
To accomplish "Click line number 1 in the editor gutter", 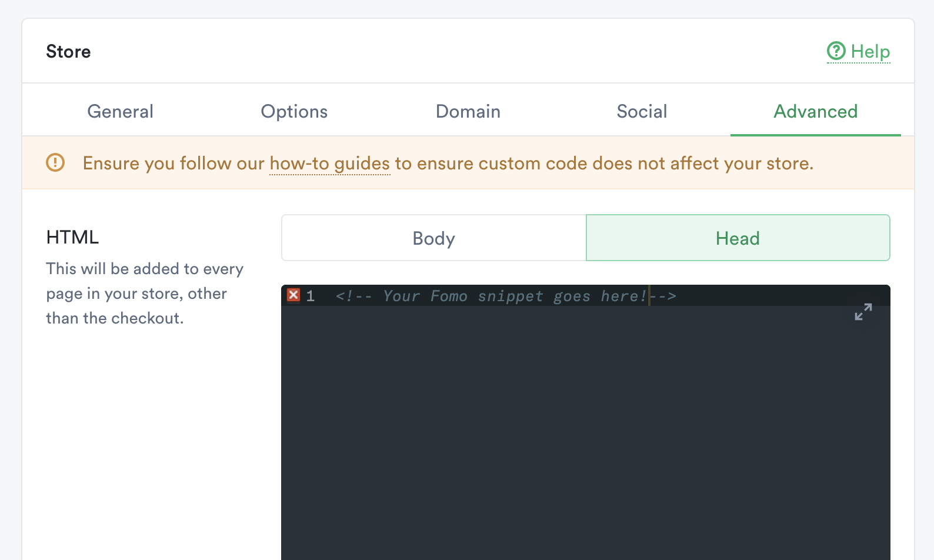I will 311,296.
